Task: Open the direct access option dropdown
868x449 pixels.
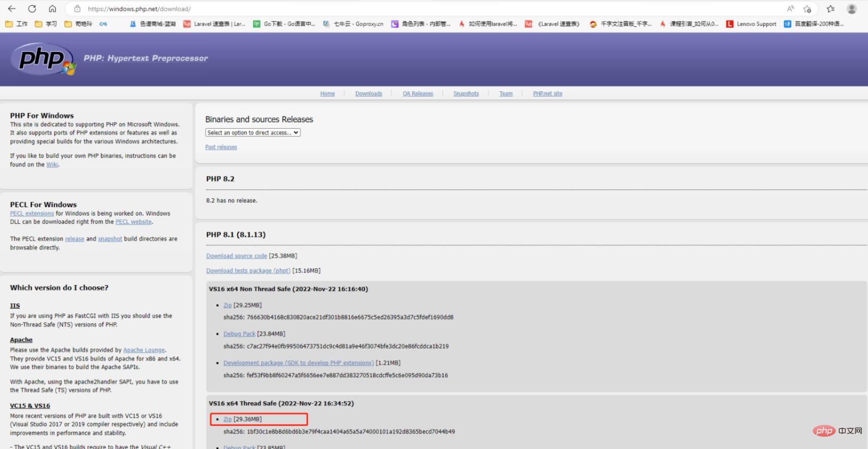Action: pyautogui.click(x=252, y=133)
